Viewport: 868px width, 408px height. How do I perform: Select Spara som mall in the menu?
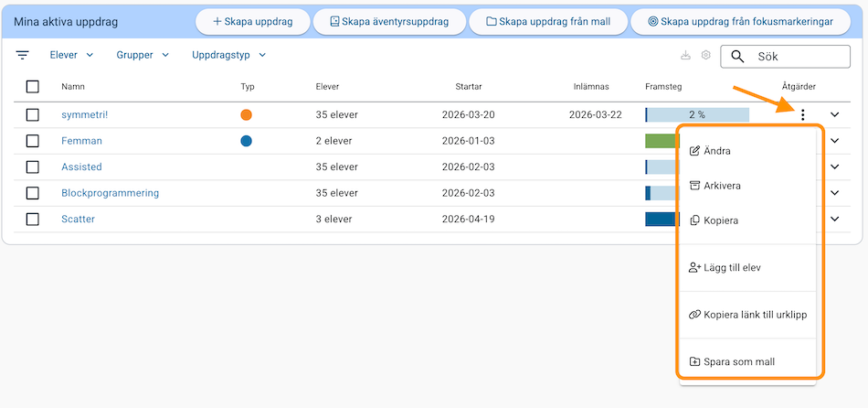738,361
